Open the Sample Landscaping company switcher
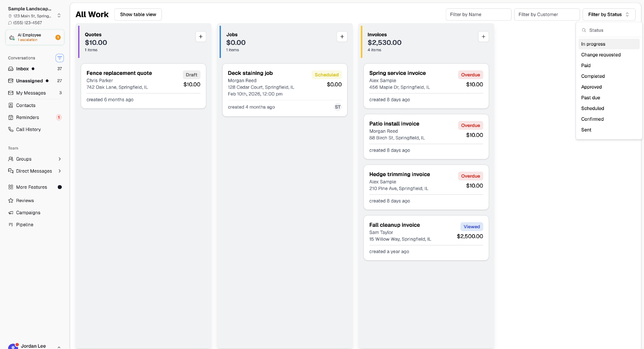 click(59, 15)
